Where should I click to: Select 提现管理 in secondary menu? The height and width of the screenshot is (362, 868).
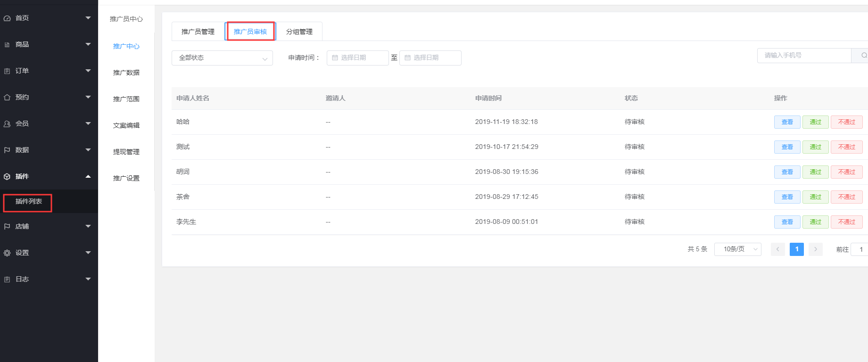click(126, 152)
